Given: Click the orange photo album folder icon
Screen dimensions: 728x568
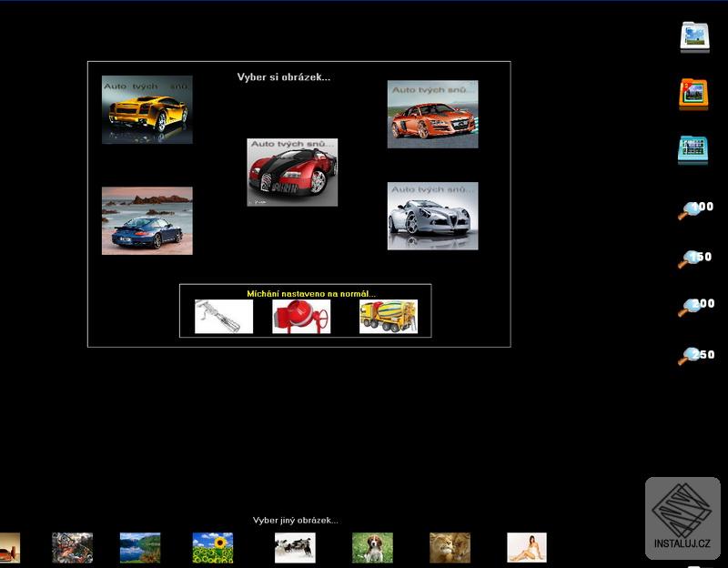Looking at the screenshot, I should 693,95.
